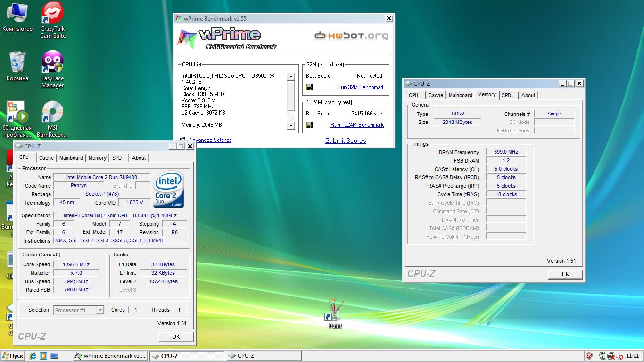This screenshot has width=644, height=362.
Task: Open the power plug tray icon
Action: tap(603, 356)
